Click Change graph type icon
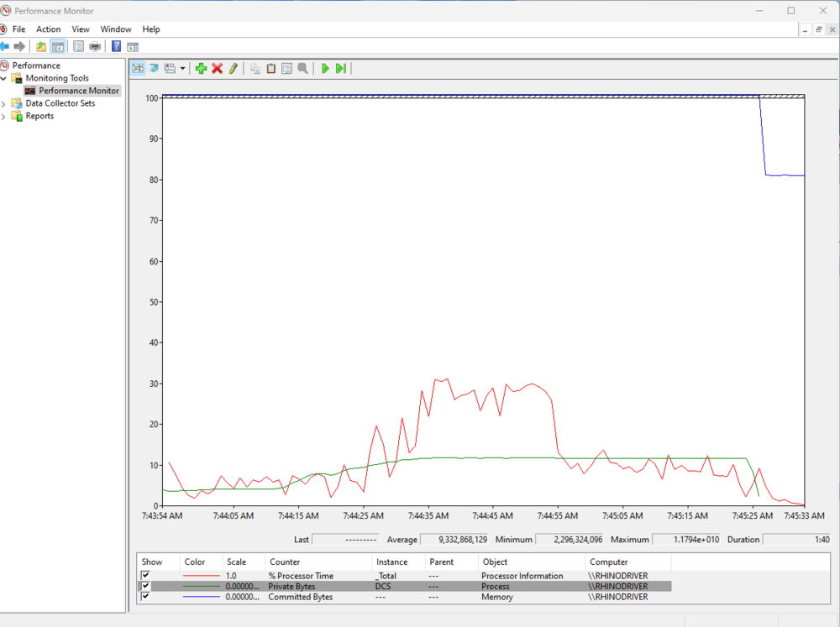The height and width of the screenshot is (627, 840). (170, 69)
